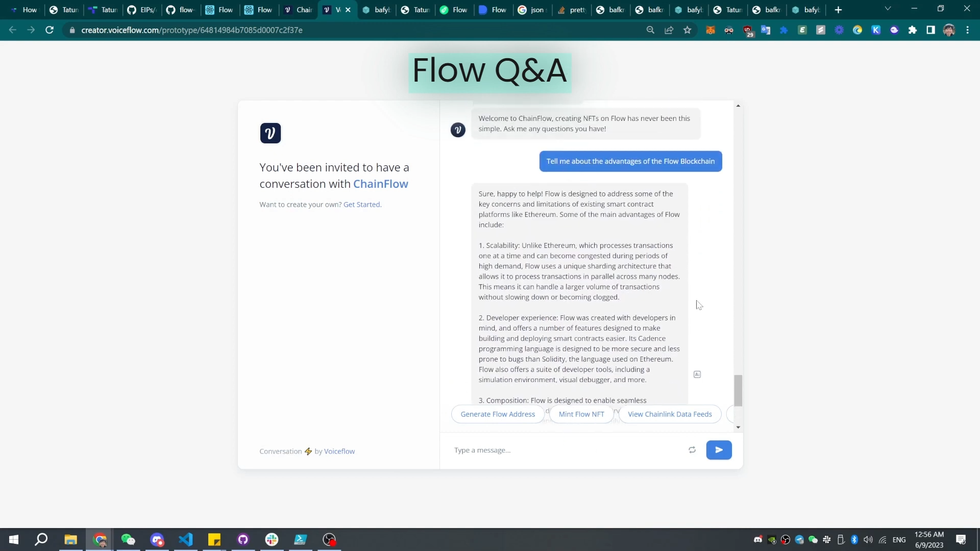Open Visual Studio Code from the taskbar
Image resolution: width=980 pixels, height=551 pixels.
[186, 539]
